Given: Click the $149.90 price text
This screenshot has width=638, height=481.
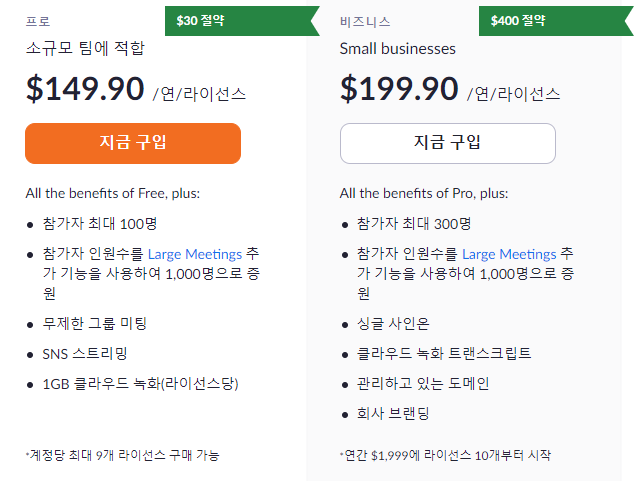Looking at the screenshot, I should (x=85, y=89).
